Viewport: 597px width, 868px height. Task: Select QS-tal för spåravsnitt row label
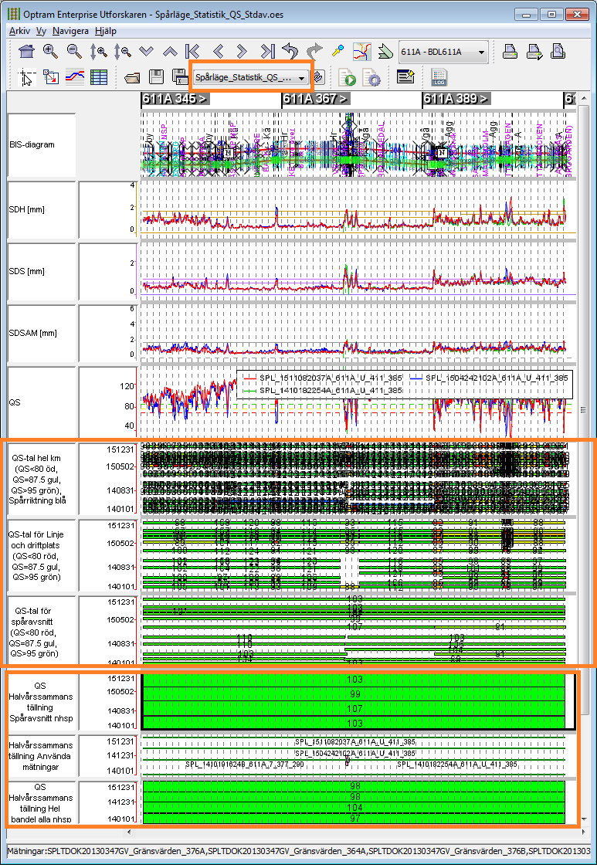(x=42, y=632)
